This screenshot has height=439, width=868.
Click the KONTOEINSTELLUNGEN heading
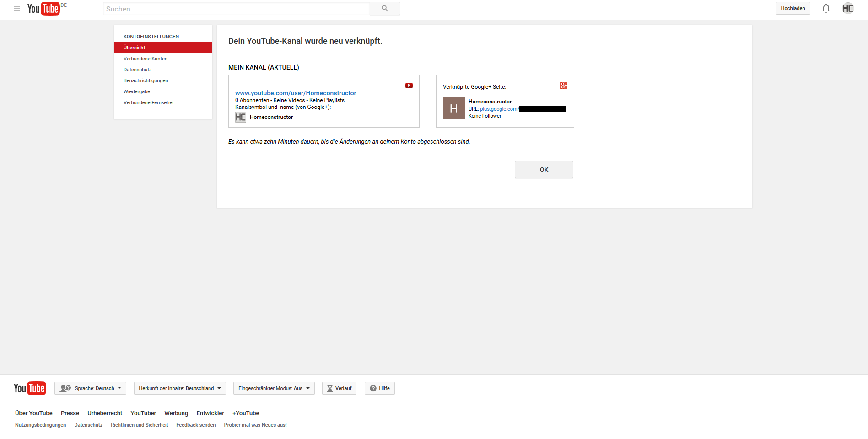tap(151, 37)
